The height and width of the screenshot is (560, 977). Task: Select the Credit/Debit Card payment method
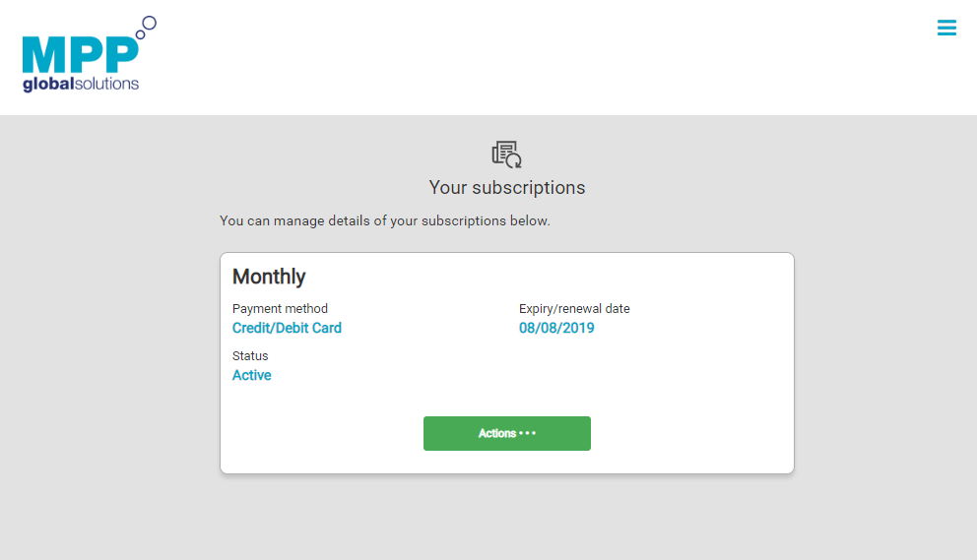tap(287, 328)
